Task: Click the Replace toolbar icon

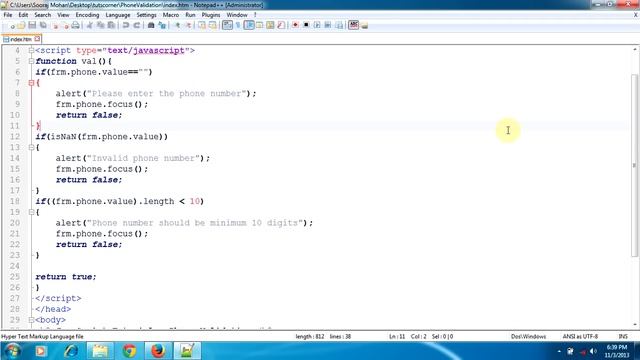Action: (162, 25)
